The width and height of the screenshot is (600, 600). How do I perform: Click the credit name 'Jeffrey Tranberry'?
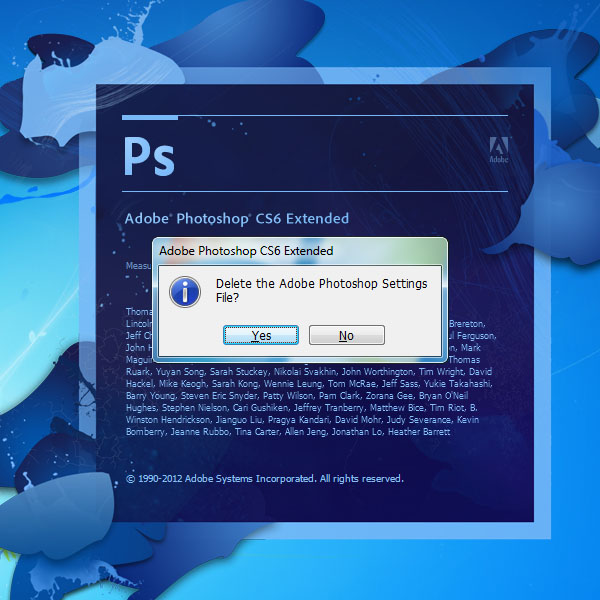pos(328,408)
